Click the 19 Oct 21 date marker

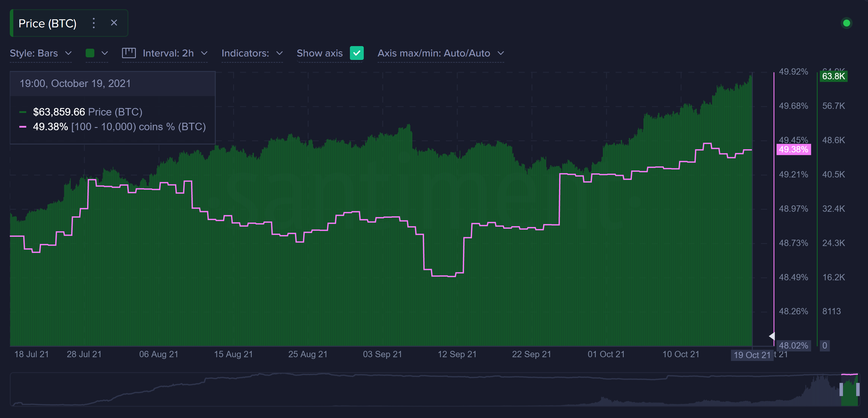tap(752, 355)
